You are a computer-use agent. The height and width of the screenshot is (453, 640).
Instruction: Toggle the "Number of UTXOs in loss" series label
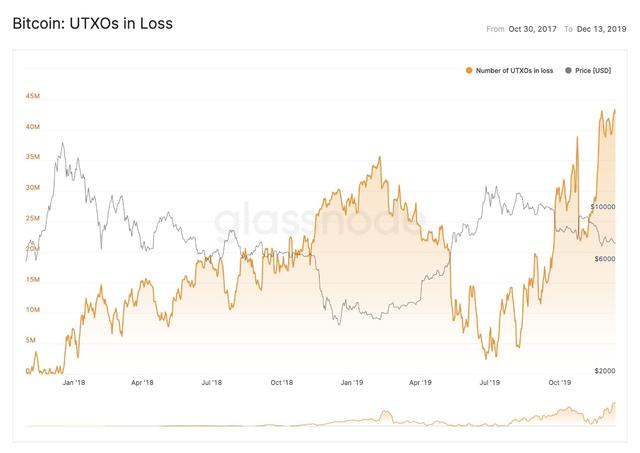click(515, 70)
